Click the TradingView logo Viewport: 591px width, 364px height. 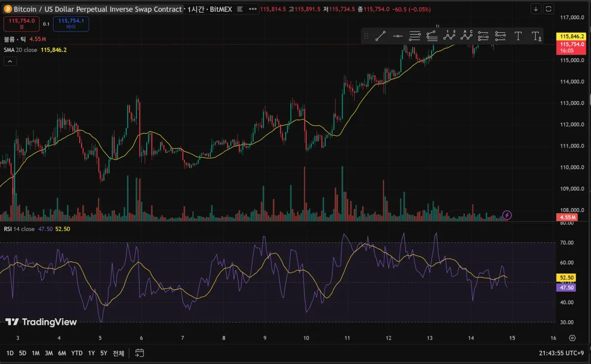41,322
